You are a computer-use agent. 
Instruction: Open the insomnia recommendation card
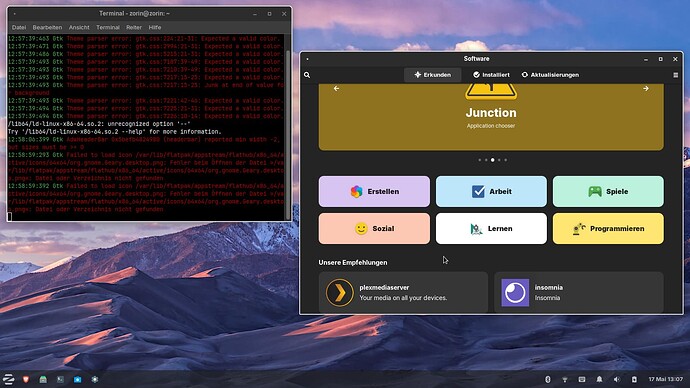click(x=579, y=292)
